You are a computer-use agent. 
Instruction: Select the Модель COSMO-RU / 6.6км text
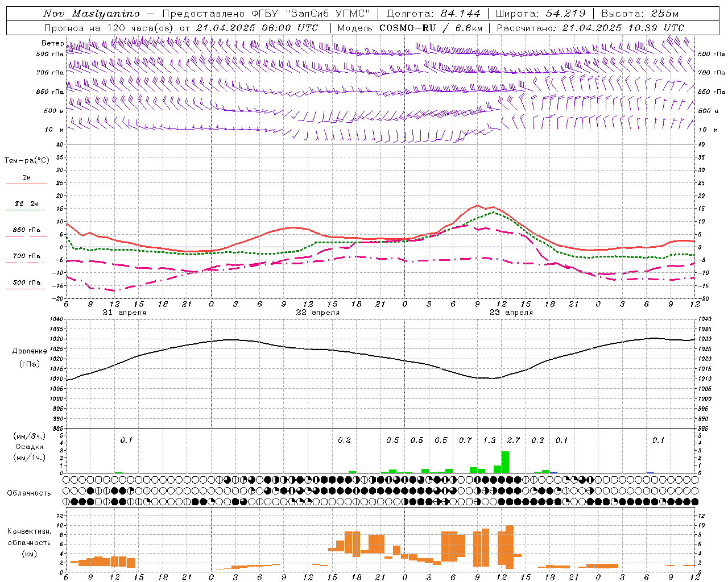point(409,28)
